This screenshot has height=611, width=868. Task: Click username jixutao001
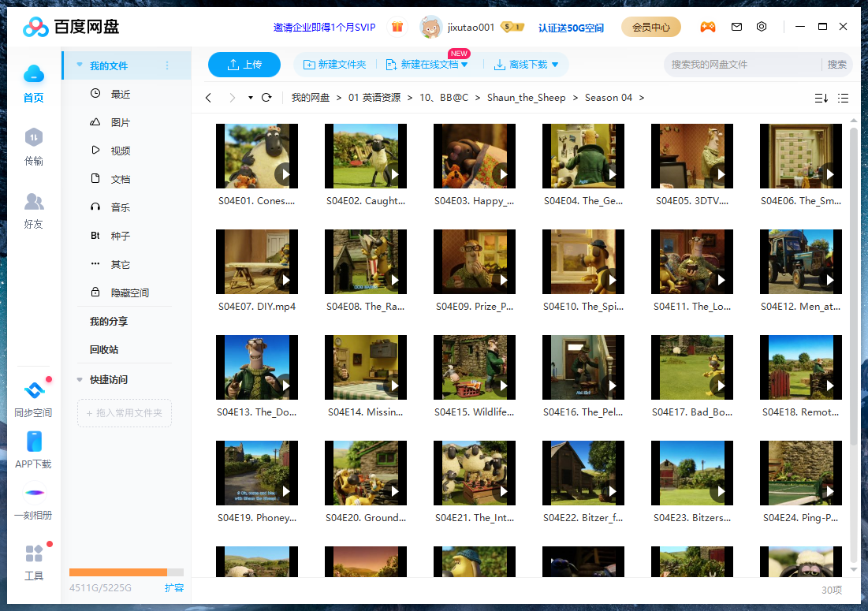[x=471, y=27]
